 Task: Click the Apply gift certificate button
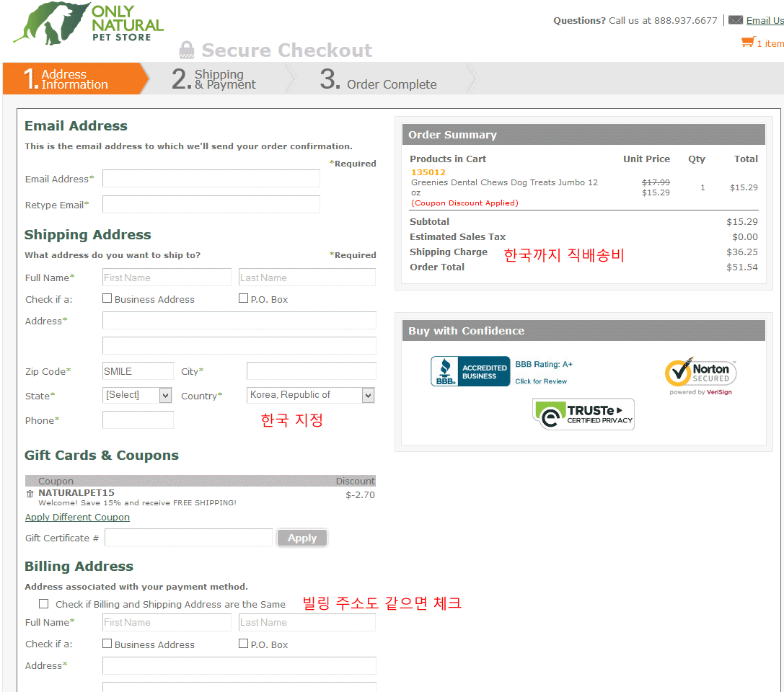pos(302,538)
